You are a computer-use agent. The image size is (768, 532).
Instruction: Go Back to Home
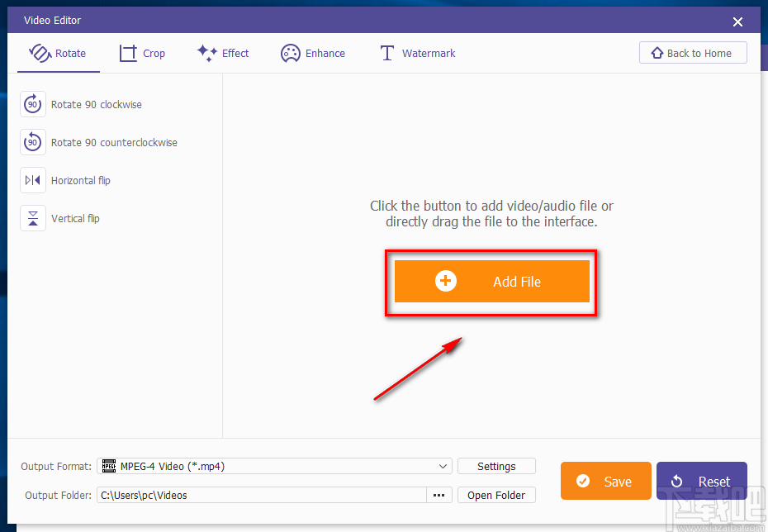point(693,53)
